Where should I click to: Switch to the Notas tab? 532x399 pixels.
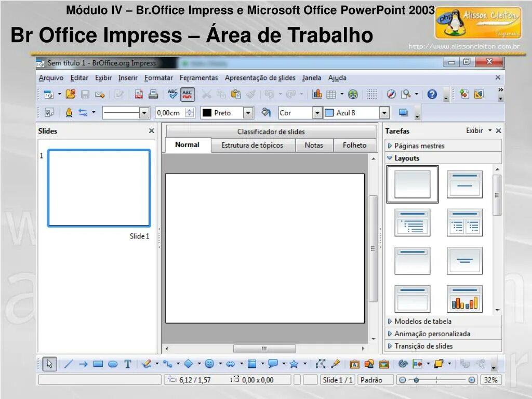pyautogui.click(x=314, y=145)
